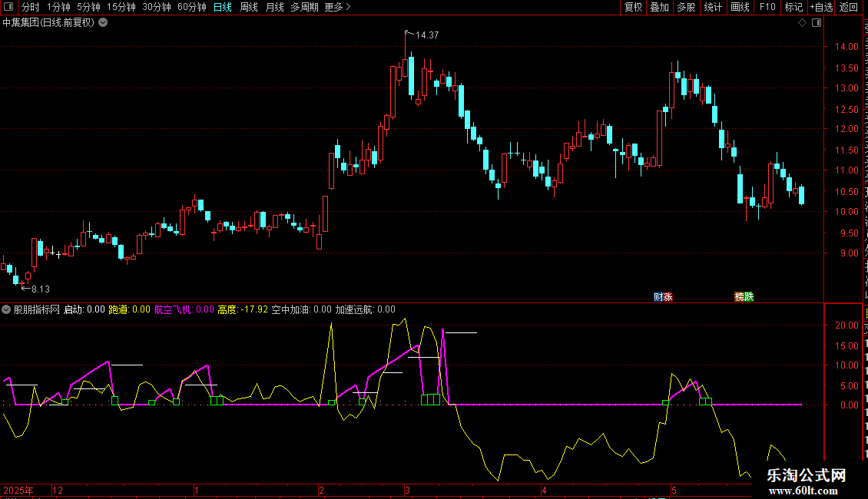
Task: Open the 多股 multi-stock view
Action: coord(686,7)
